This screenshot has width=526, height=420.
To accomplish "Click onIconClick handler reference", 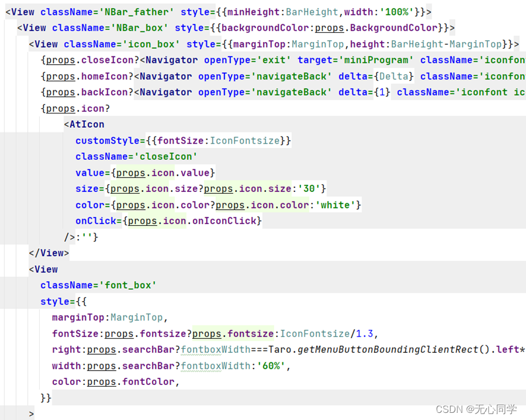I will [224, 221].
